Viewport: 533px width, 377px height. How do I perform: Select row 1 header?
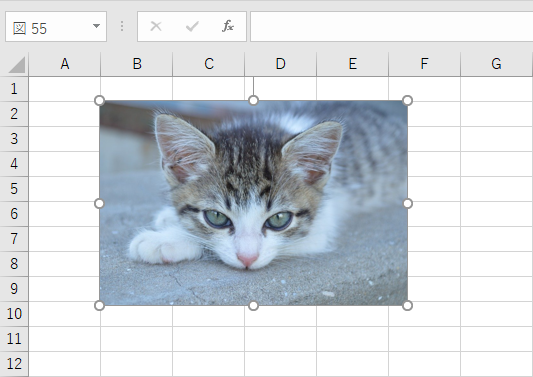tap(14, 89)
